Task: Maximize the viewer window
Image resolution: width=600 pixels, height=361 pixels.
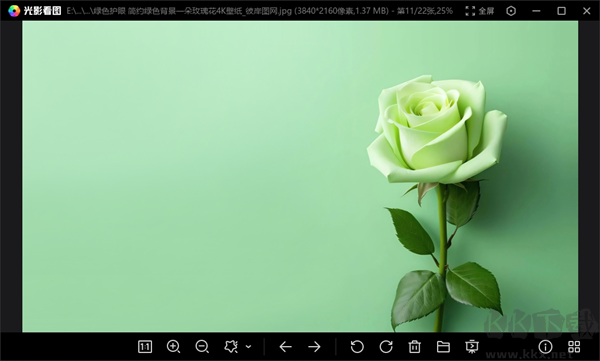Action: [561, 11]
